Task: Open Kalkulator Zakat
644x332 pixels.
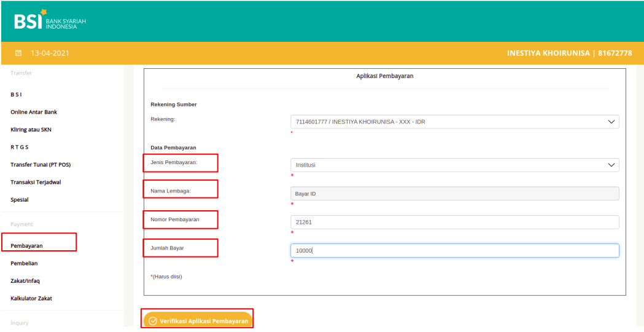Action: click(x=31, y=298)
